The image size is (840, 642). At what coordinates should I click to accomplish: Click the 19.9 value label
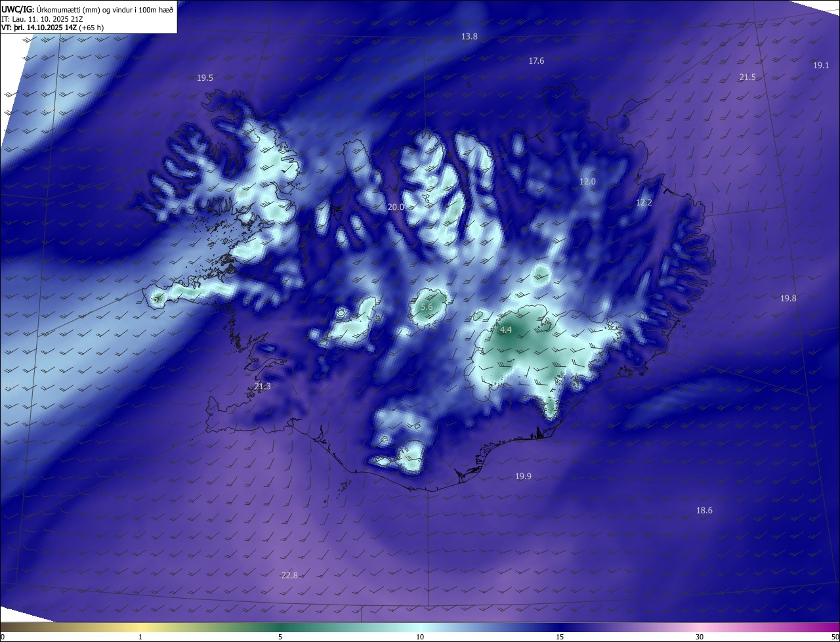pyautogui.click(x=523, y=477)
